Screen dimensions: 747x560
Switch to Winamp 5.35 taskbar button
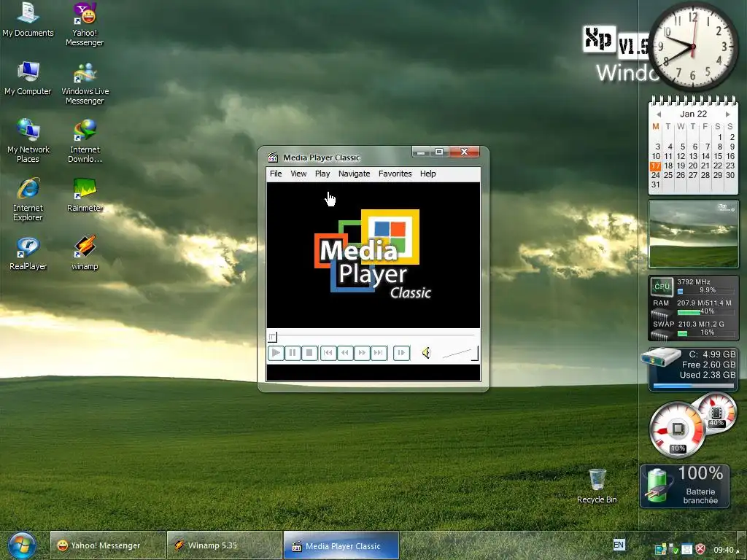pyautogui.click(x=224, y=545)
